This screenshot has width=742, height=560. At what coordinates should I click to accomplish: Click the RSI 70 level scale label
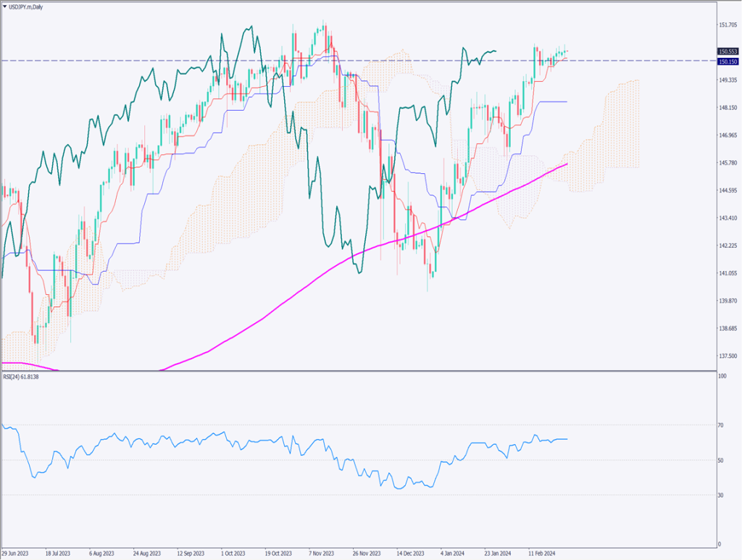click(720, 425)
